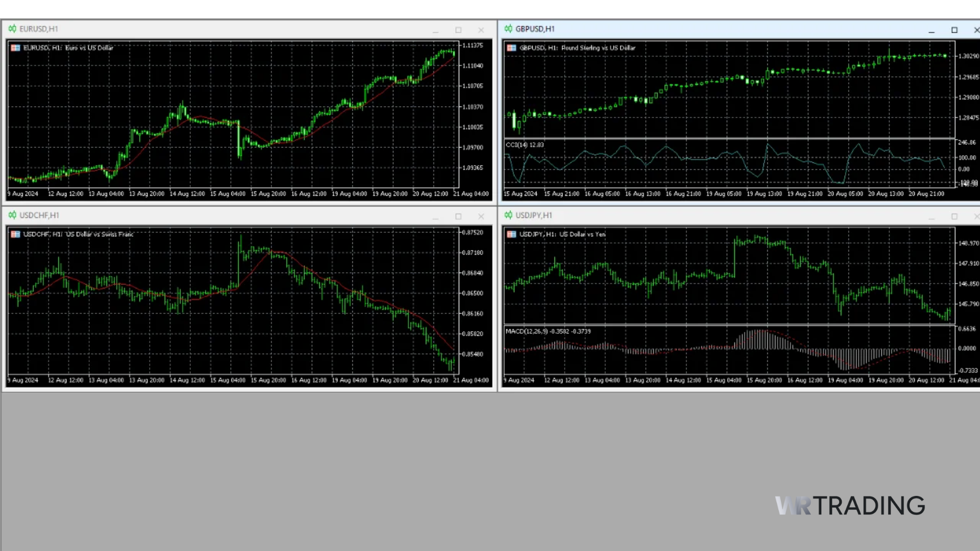
Task: Click the 1.11375 price on EURUSD scale
Action: [x=473, y=45]
